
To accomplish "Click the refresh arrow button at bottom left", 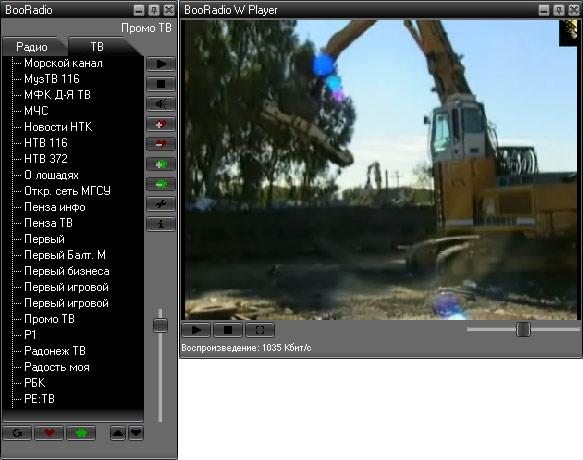I will (17, 433).
